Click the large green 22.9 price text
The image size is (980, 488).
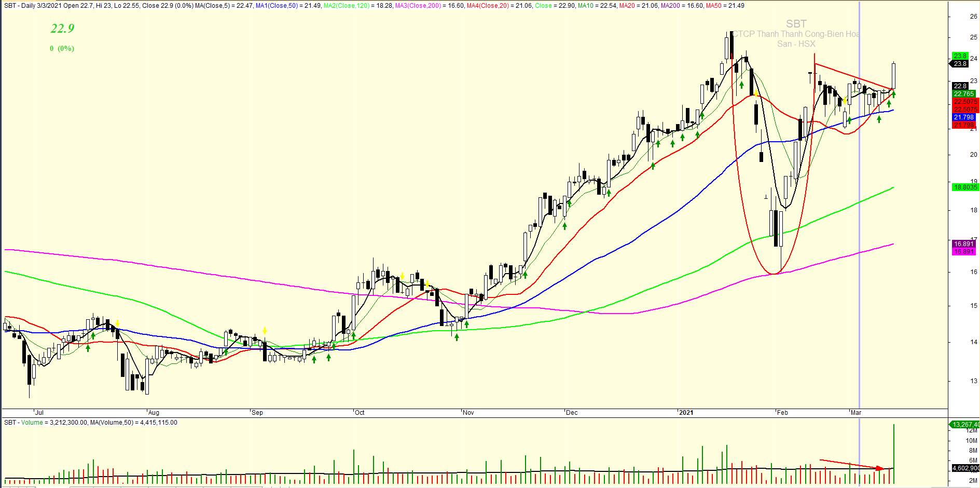(62, 29)
